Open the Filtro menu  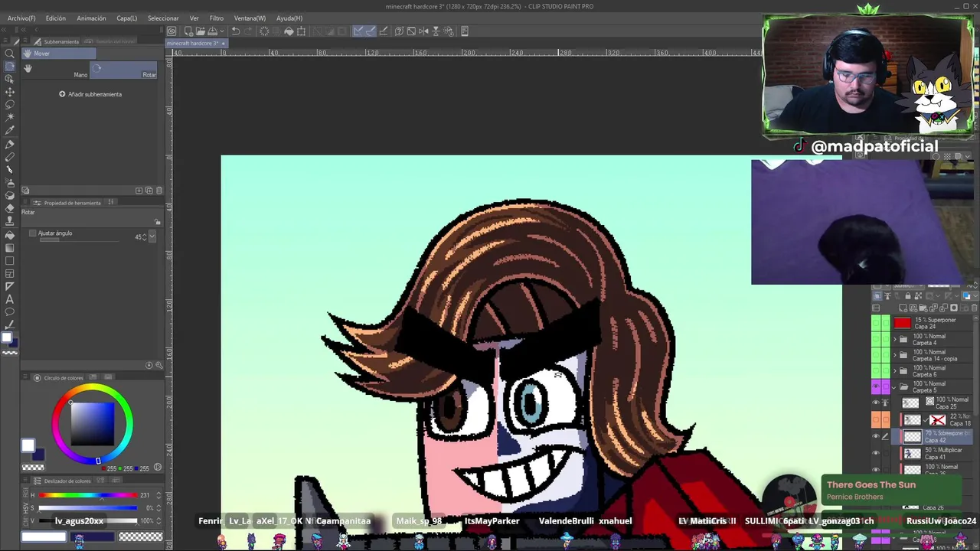click(x=217, y=18)
